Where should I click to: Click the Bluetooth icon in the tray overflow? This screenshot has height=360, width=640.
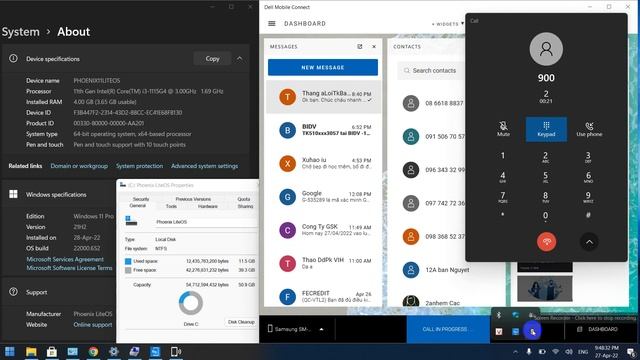pos(499,315)
